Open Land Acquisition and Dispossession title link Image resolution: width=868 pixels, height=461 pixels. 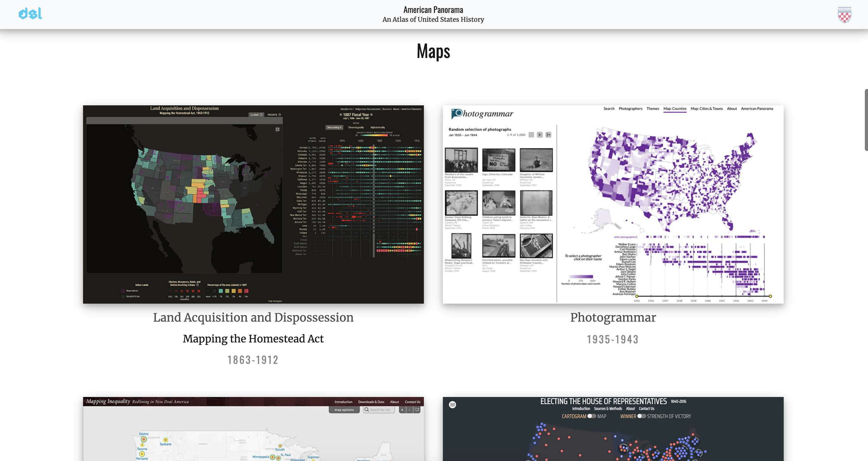(x=253, y=318)
